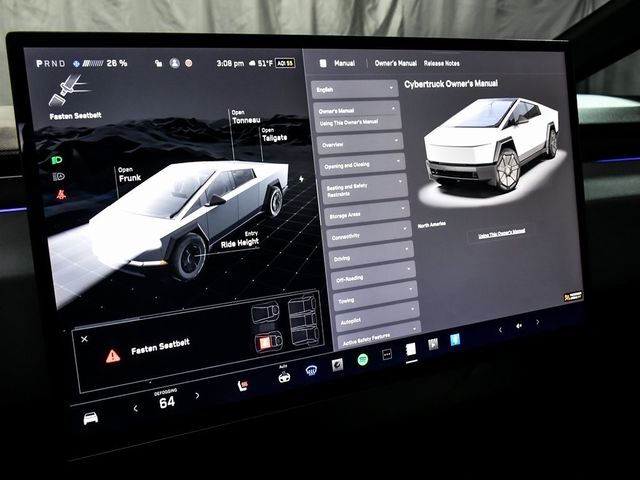Tap Open Tailgate button
This screenshot has width=640, height=480.
point(274,135)
